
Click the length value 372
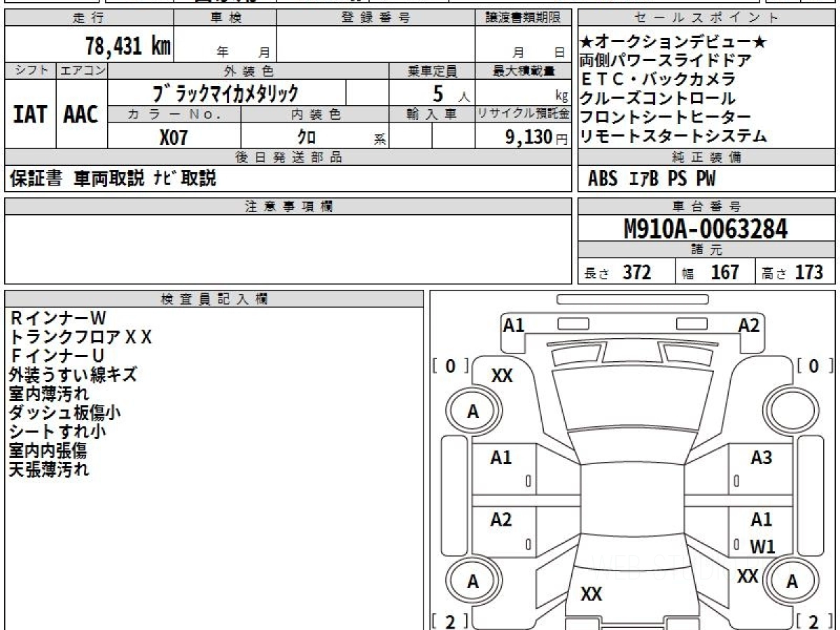click(x=636, y=272)
